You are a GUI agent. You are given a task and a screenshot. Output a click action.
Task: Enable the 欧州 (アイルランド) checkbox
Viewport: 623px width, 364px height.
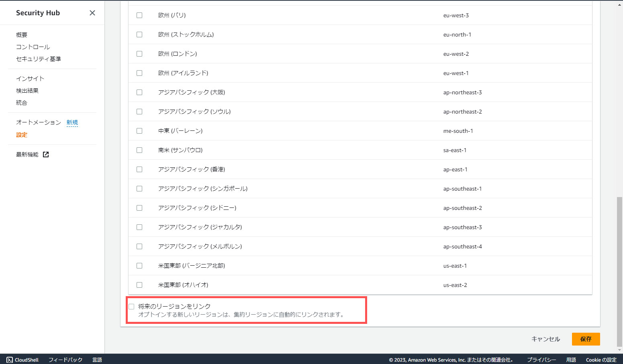139,73
